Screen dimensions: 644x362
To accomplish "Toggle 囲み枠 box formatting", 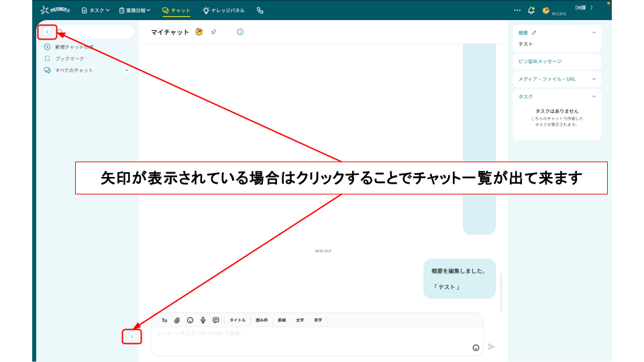I will 262,320.
